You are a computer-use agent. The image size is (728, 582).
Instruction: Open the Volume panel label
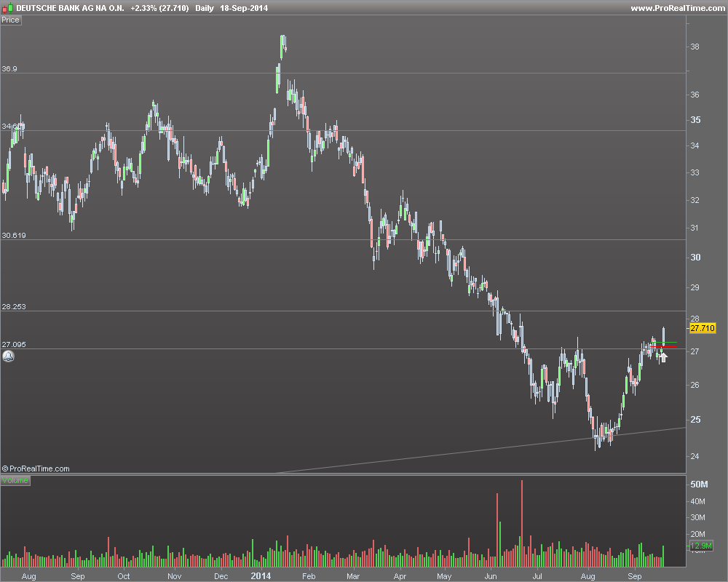point(15,481)
